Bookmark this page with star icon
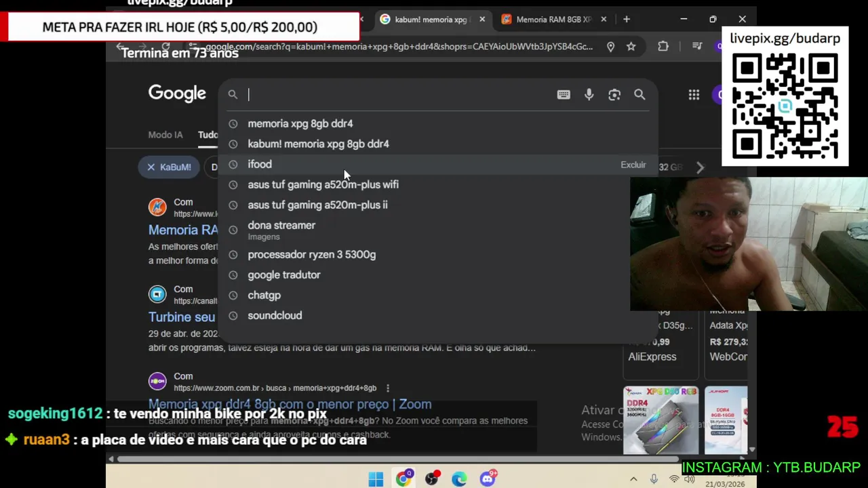This screenshot has width=868, height=488. 631,46
